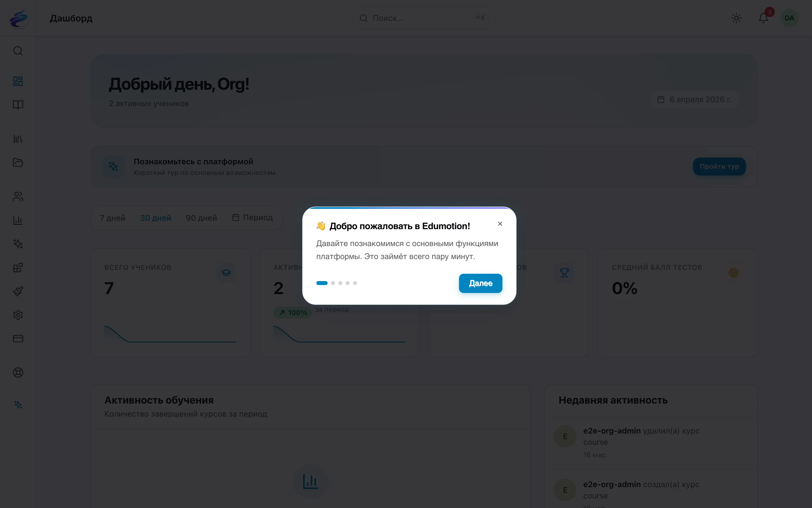This screenshot has width=812, height=508.
Task: Open the sparkles AI icon mid-sidebar
Action: pos(18,244)
